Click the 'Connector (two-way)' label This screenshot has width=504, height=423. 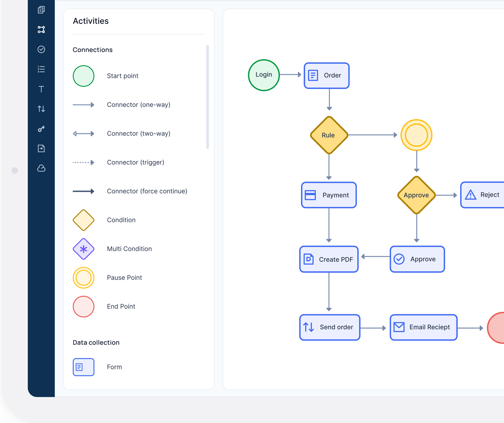[139, 134]
